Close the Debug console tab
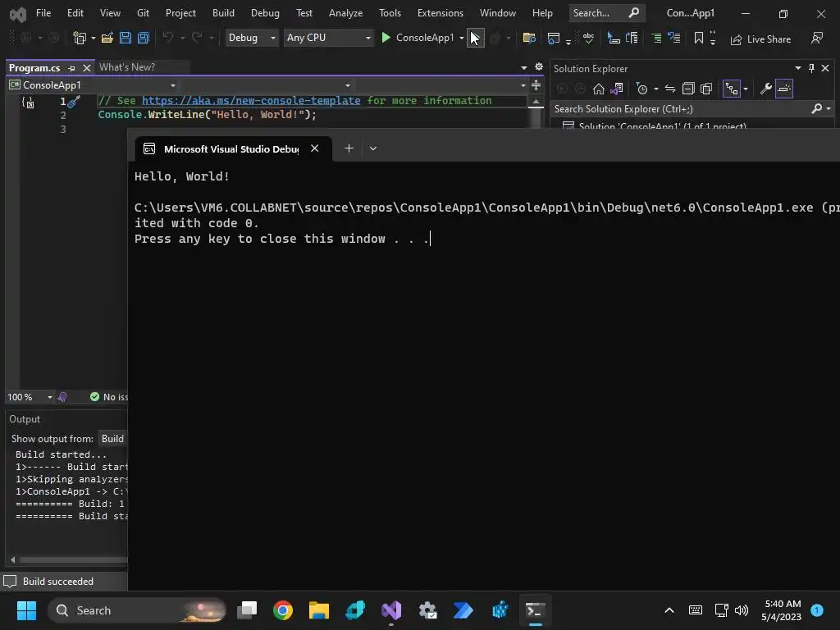Viewport: 840px width, 630px height. [315, 148]
